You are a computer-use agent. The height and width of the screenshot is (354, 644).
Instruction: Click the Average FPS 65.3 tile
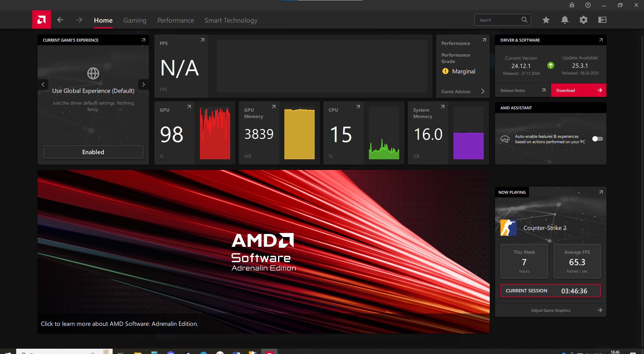tap(577, 261)
